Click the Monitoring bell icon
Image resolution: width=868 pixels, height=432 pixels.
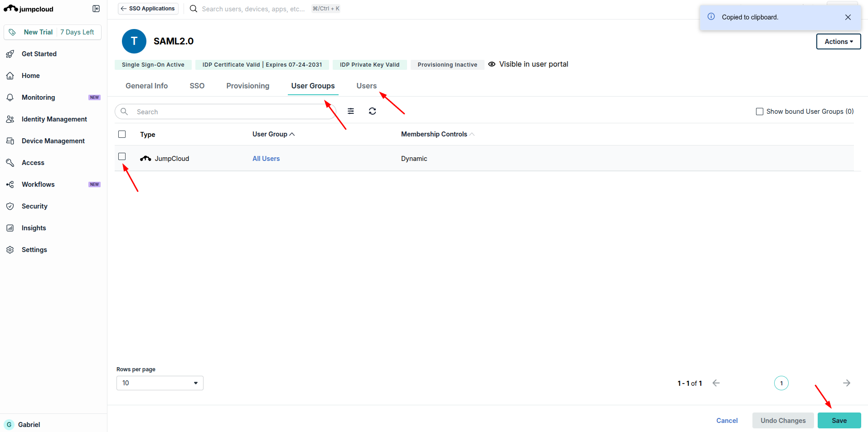point(10,97)
